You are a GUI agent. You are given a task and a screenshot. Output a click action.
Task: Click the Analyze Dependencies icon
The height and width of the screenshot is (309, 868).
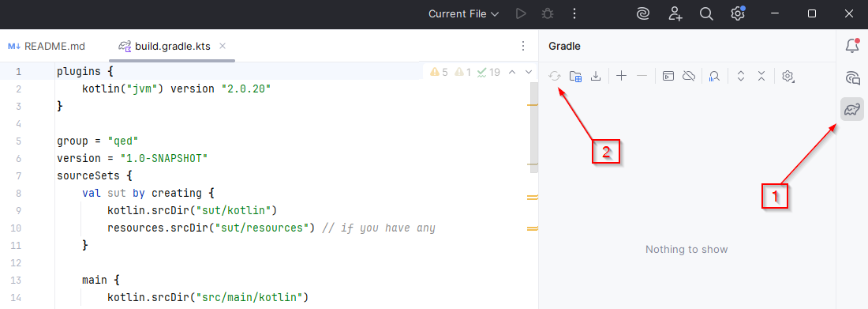coord(715,76)
